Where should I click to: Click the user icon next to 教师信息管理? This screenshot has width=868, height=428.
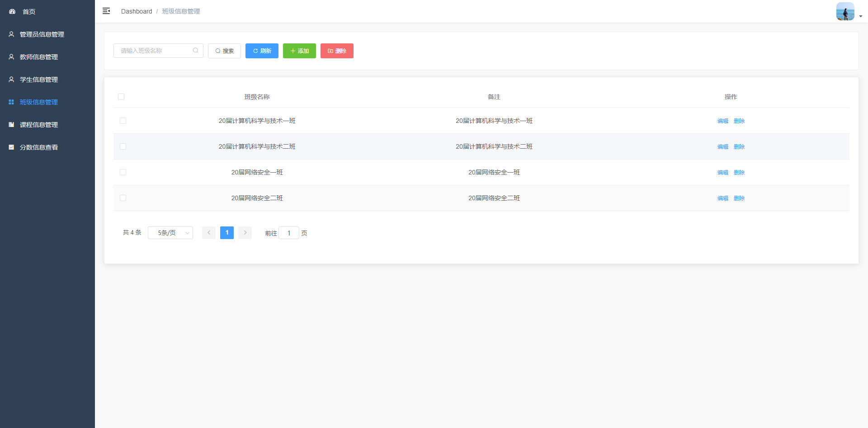click(11, 57)
